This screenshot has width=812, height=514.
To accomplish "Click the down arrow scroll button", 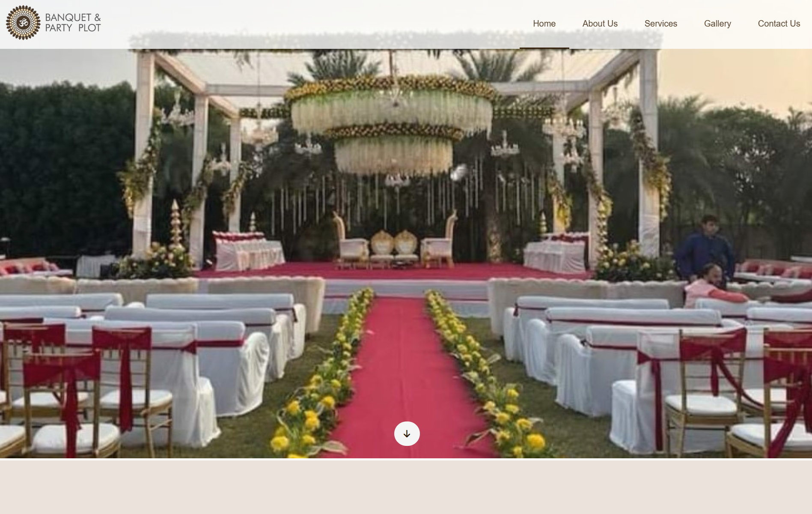I will pos(407,433).
